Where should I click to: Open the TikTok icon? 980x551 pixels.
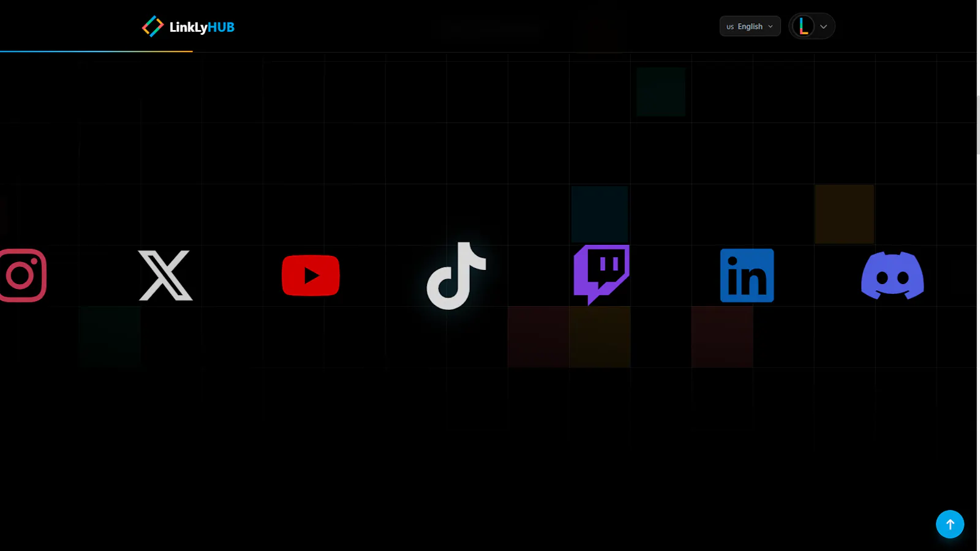[x=456, y=275]
